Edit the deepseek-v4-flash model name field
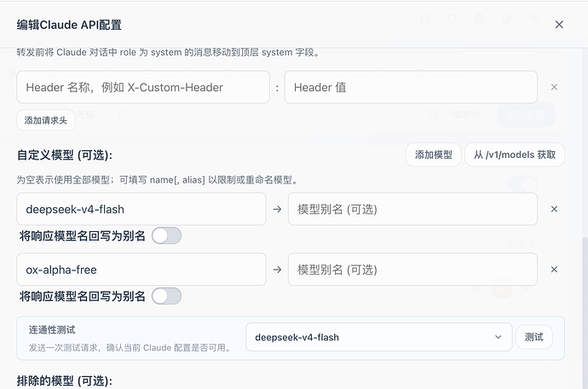The image size is (588, 389). click(141, 209)
